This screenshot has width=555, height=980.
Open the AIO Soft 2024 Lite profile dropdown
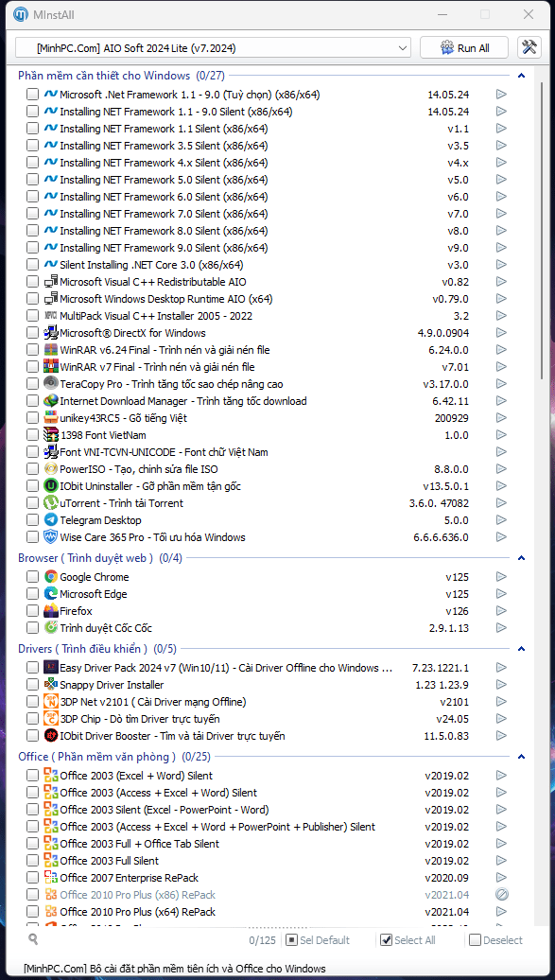tap(213, 47)
